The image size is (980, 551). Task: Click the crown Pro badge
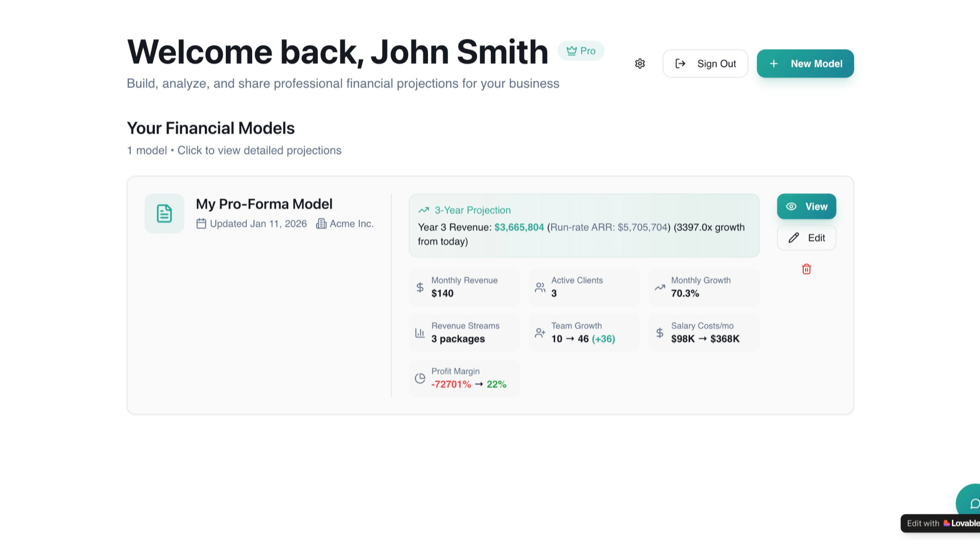(581, 51)
